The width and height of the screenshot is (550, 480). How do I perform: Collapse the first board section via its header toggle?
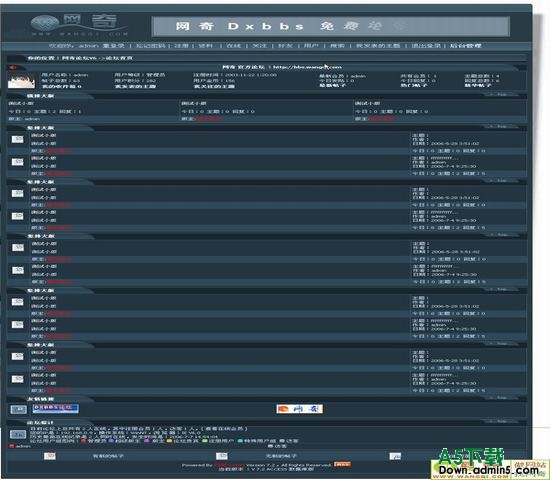tap(502, 95)
